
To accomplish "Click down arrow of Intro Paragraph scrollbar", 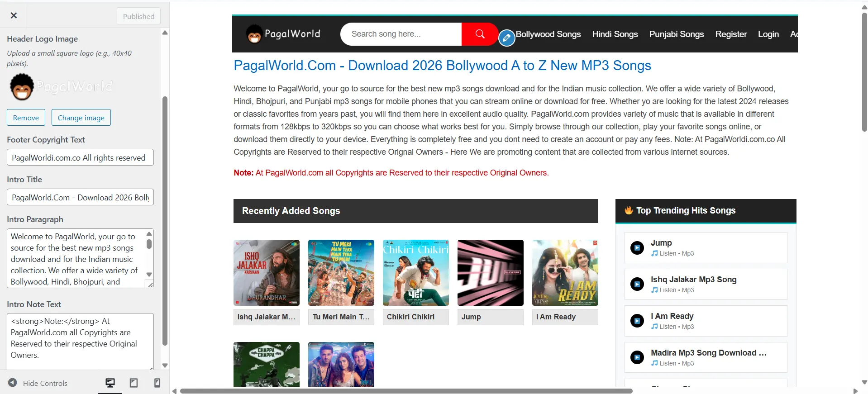I will pos(149,275).
